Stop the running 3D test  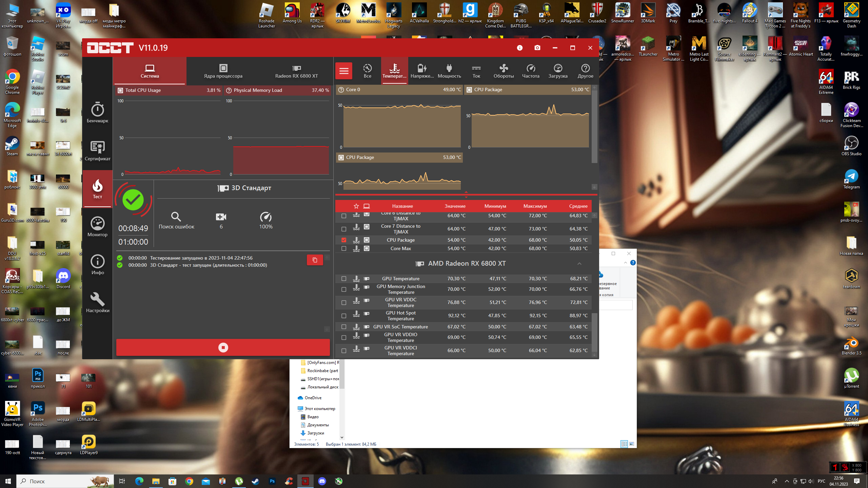click(x=223, y=347)
